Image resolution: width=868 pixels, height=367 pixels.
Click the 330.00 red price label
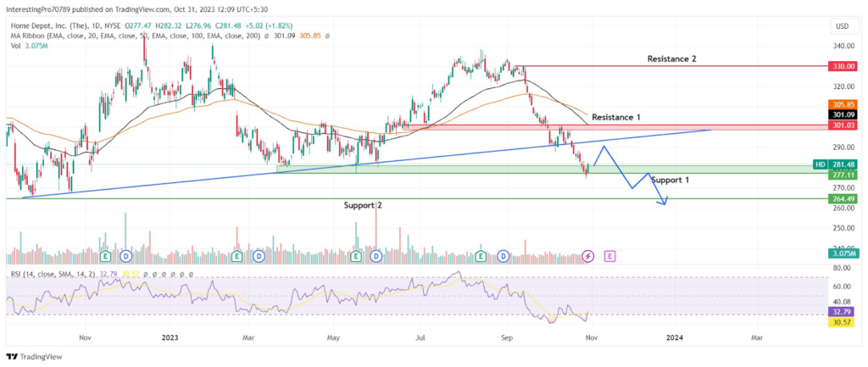[x=842, y=66]
